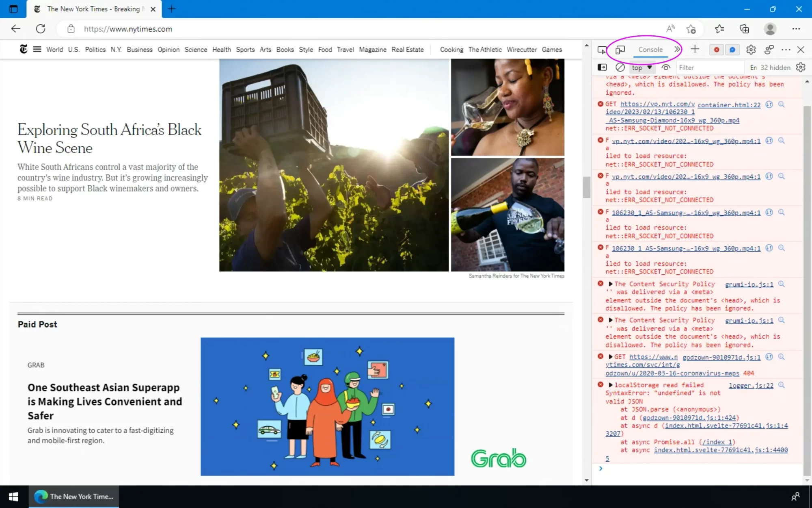Click the Console tab in DevTools
The width and height of the screenshot is (812, 508).
click(x=651, y=50)
